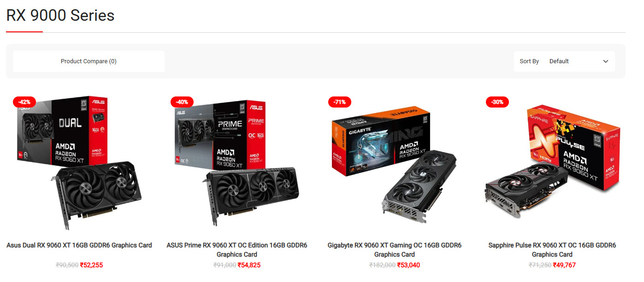The height and width of the screenshot is (282, 644).
Task: Click ASUS Prime RX 9060 XT OC Edition title
Action: tap(237, 250)
